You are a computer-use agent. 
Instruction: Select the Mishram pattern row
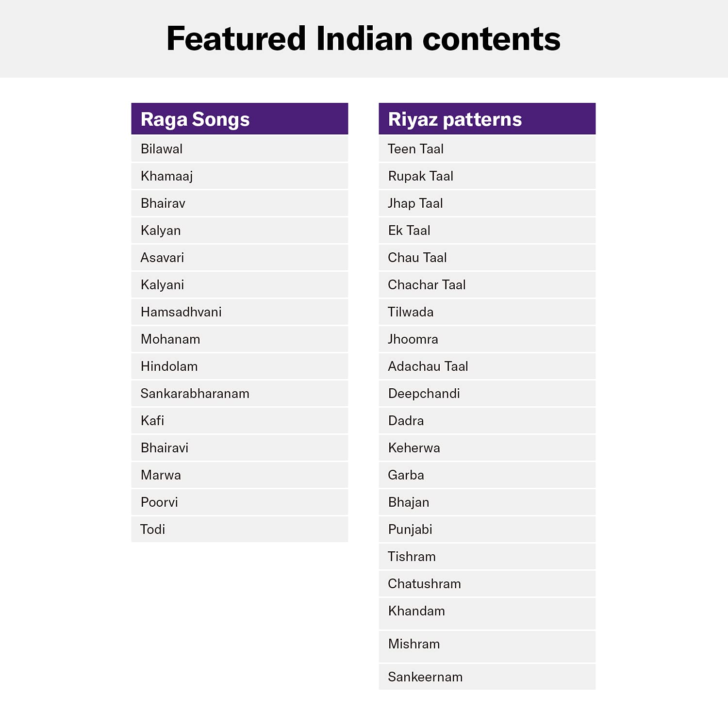pyautogui.click(x=414, y=644)
